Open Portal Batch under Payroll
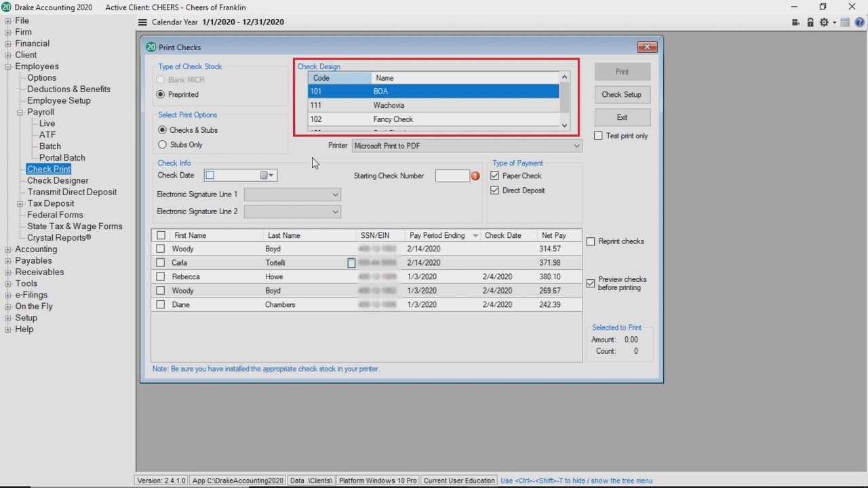 click(62, 158)
